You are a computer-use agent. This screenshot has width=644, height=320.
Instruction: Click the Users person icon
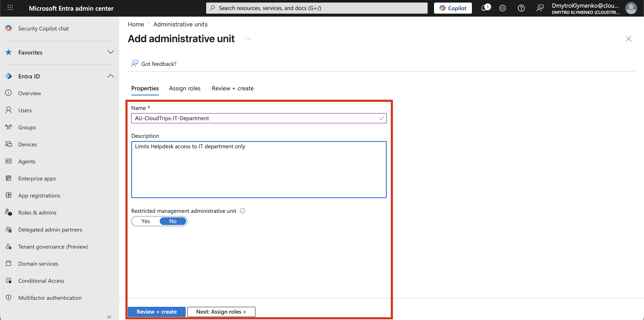(x=9, y=110)
